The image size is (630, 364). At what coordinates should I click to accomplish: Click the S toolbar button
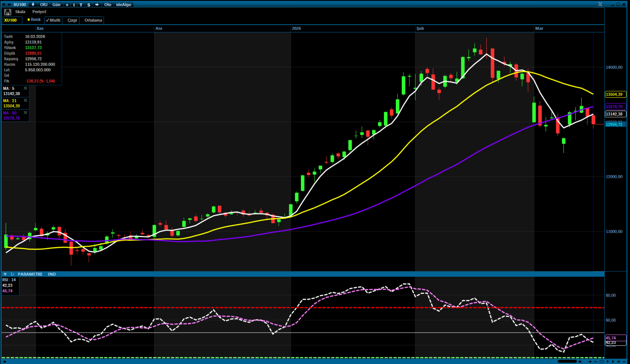click(x=88, y=5)
